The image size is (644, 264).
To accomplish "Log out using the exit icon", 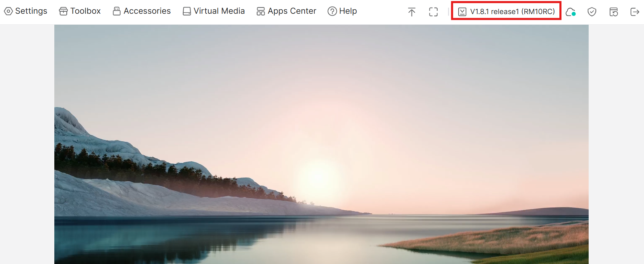I will tap(634, 12).
